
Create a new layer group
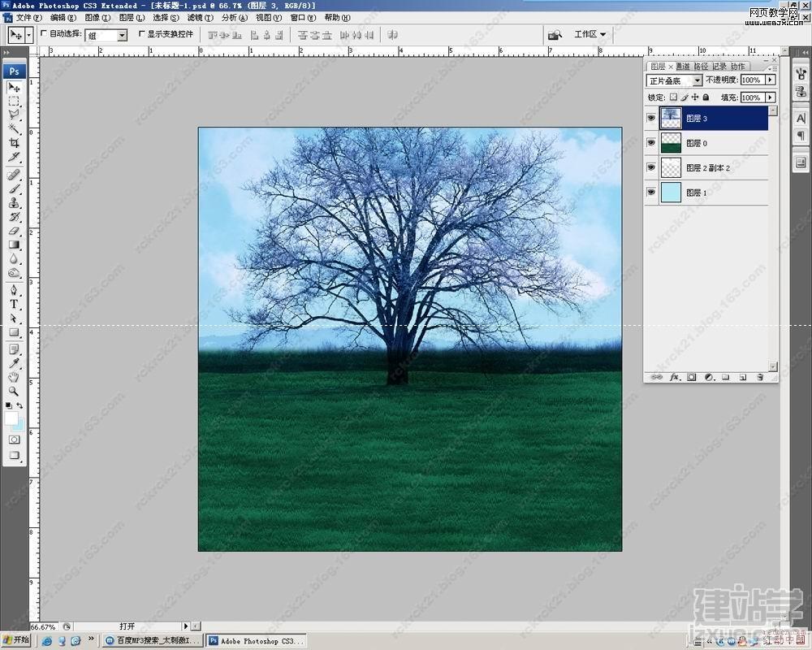coord(726,377)
